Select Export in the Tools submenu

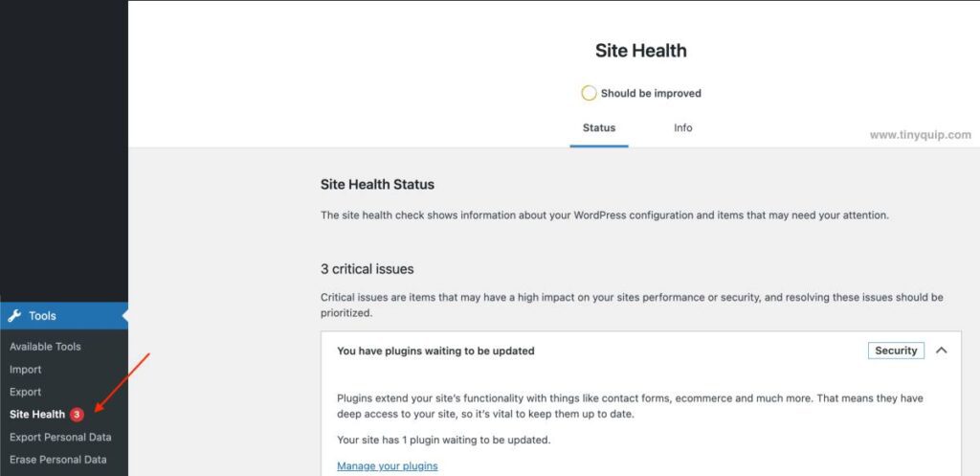point(26,392)
